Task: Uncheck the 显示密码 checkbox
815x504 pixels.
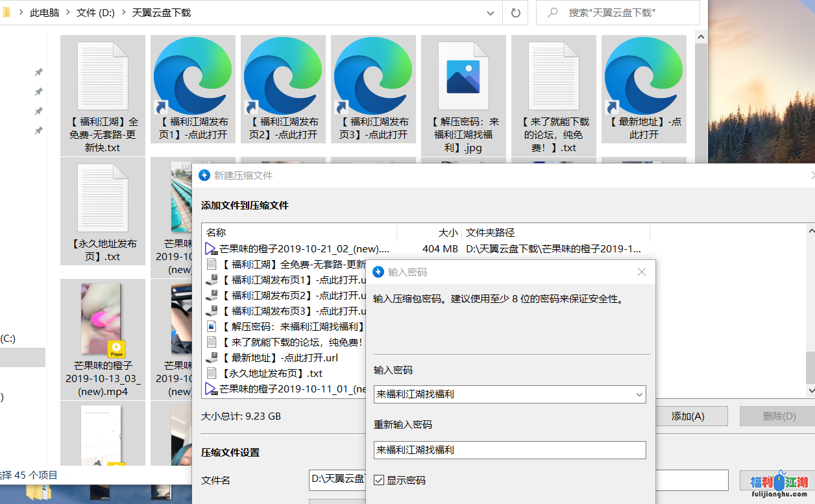Action: [x=380, y=481]
